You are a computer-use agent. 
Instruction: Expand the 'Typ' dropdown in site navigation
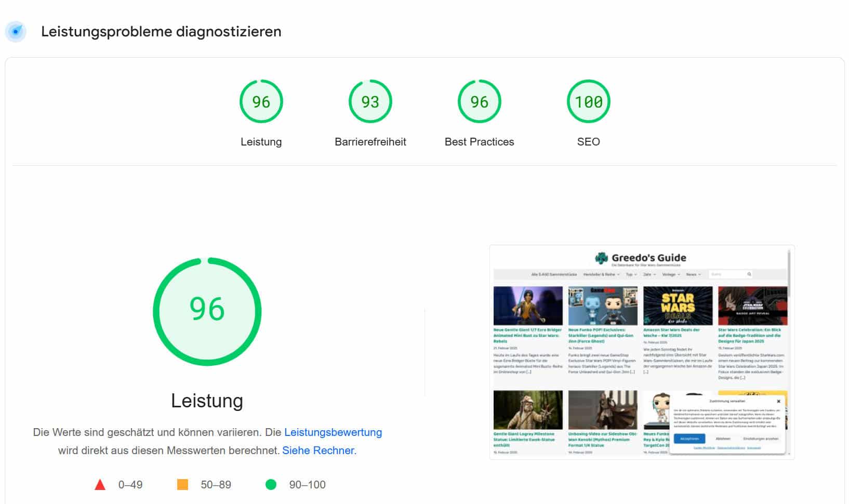pyautogui.click(x=631, y=274)
